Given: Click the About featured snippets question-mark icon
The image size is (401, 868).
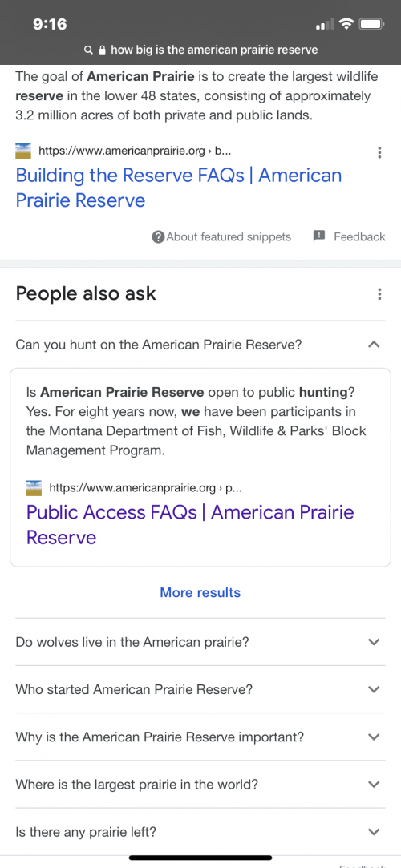Looking at the screenshot, I should tap(158, 237).
